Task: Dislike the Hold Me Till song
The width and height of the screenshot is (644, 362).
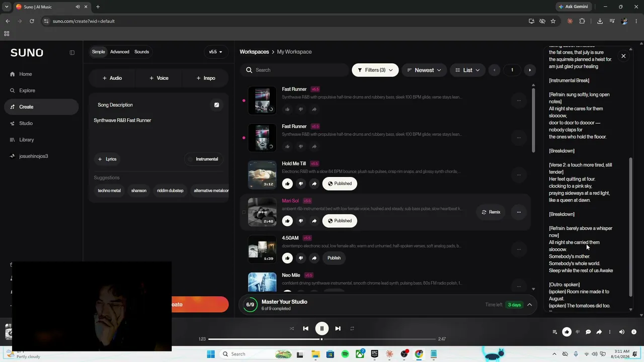Action: 301,184
